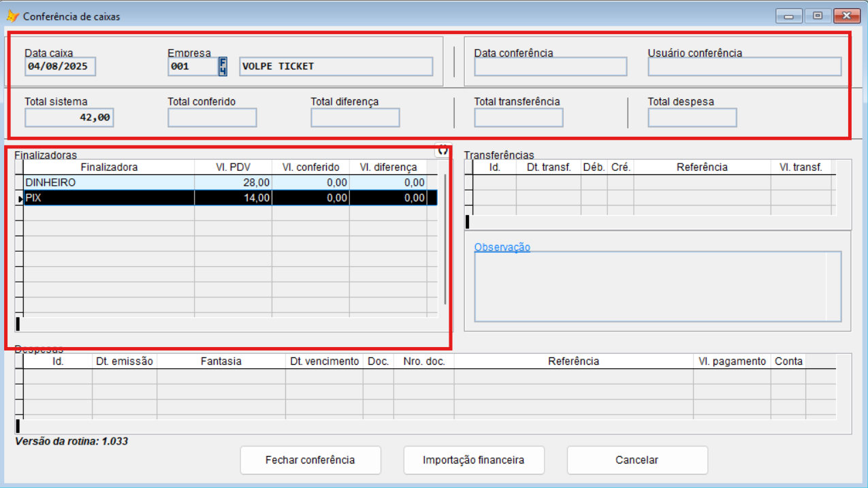
Task: Maximize the Conferência de caixas window
Action: point(817,16)
